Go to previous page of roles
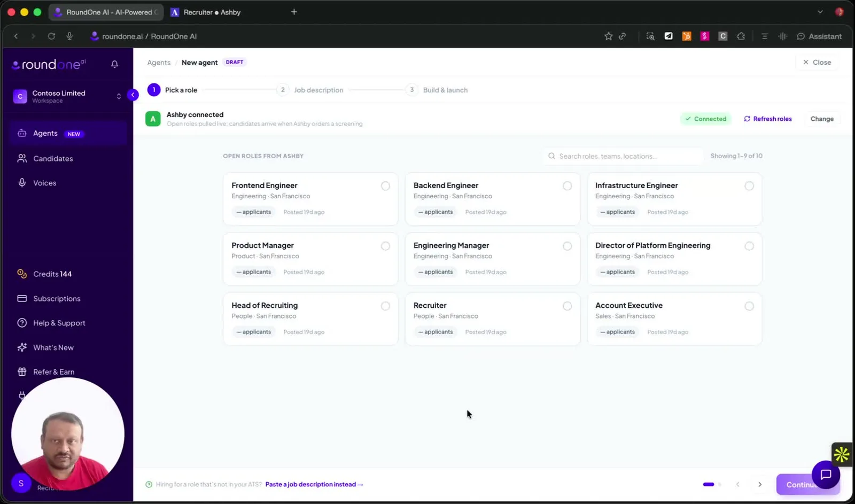 coord(738,484)
